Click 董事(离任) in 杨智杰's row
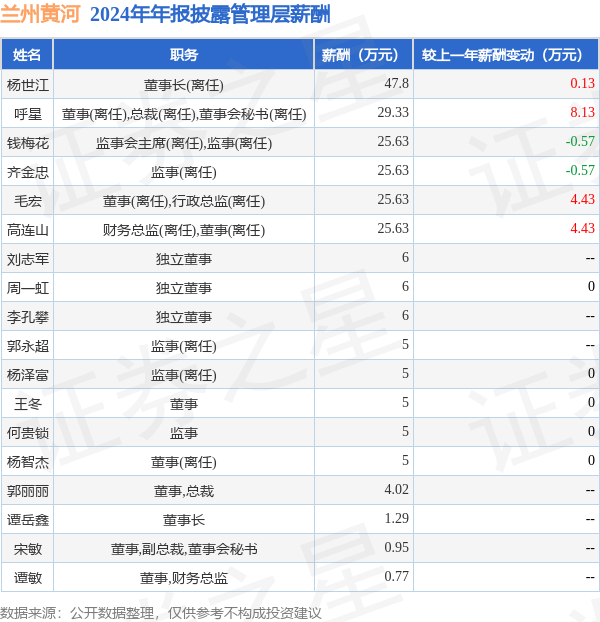This screenshot has width=600, height=622. pyautogui.click(x=184, y=462)
